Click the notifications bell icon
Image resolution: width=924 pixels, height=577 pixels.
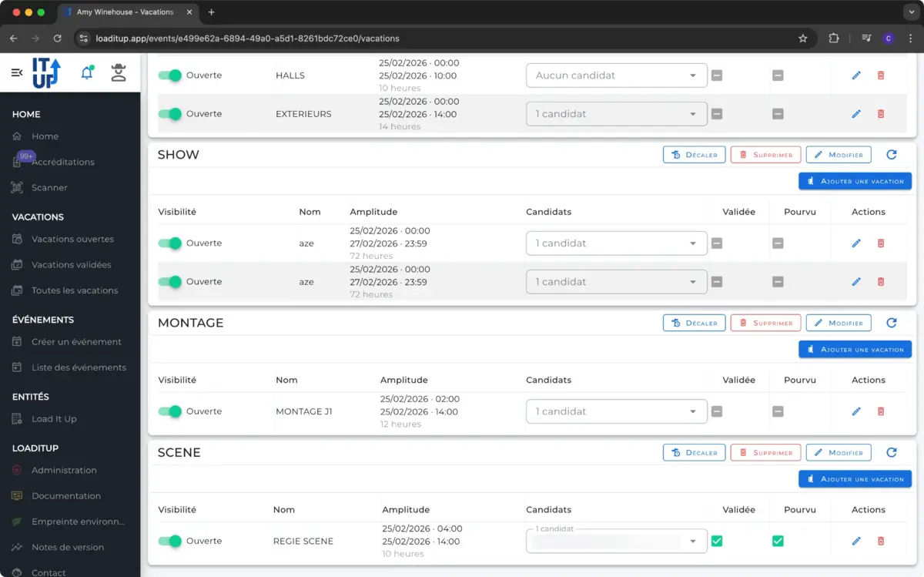[87, 73]
